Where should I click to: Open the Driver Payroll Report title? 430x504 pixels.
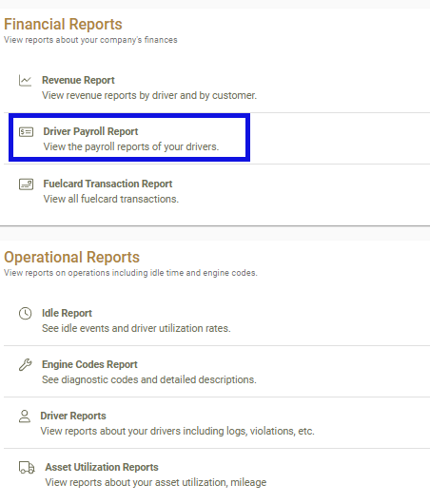coord(90,131)
